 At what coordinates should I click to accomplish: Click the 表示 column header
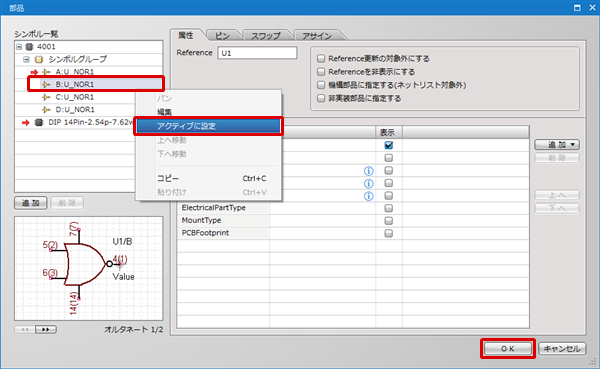388,132
